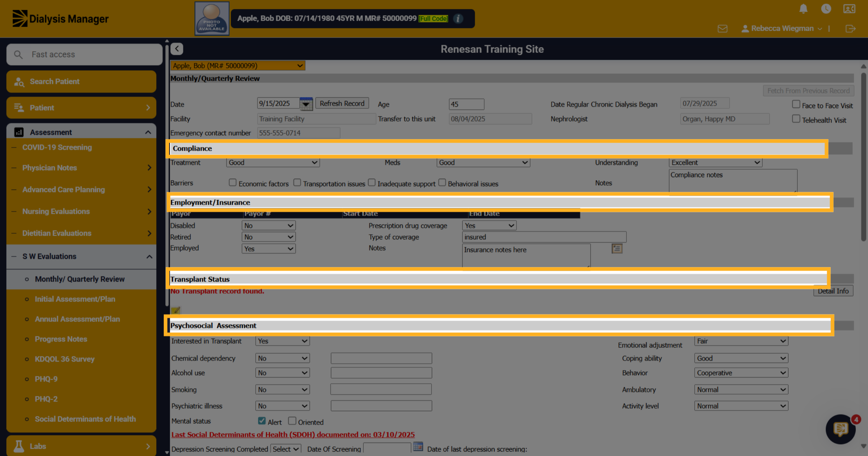This screenshot has height=456, width=868.
Task: Uncheck Alert mental status checkbox
Action: pos(262,421)
